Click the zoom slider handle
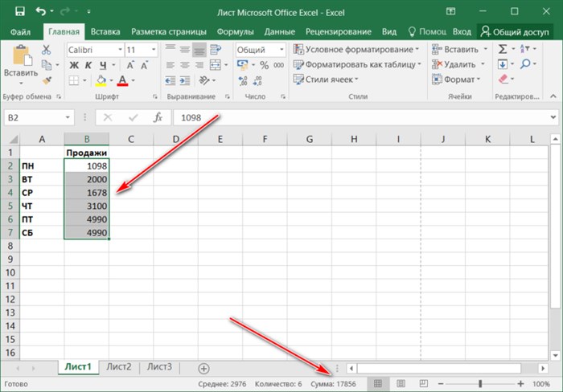Viewport: 563px width, 392px height. click(480, 384)
